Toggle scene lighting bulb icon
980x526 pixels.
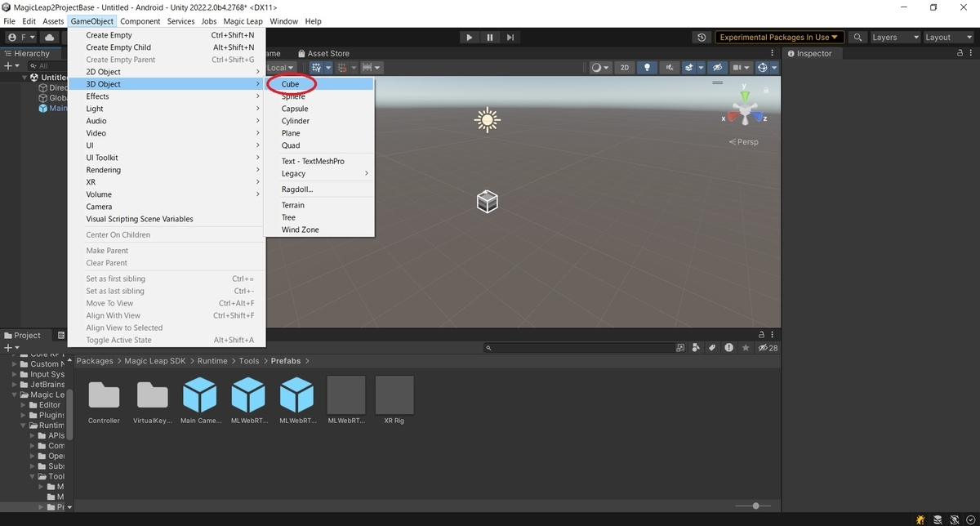pos(647,68)
